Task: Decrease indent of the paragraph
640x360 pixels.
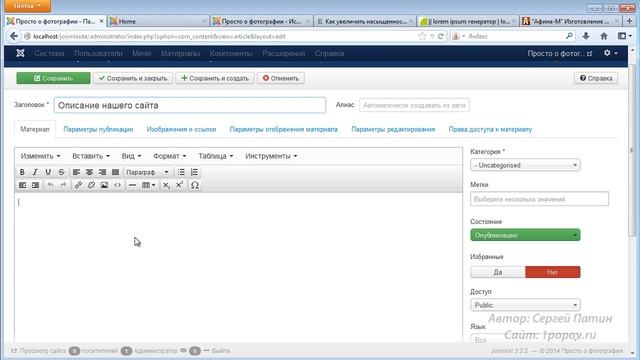Action: tap(22, 185)
